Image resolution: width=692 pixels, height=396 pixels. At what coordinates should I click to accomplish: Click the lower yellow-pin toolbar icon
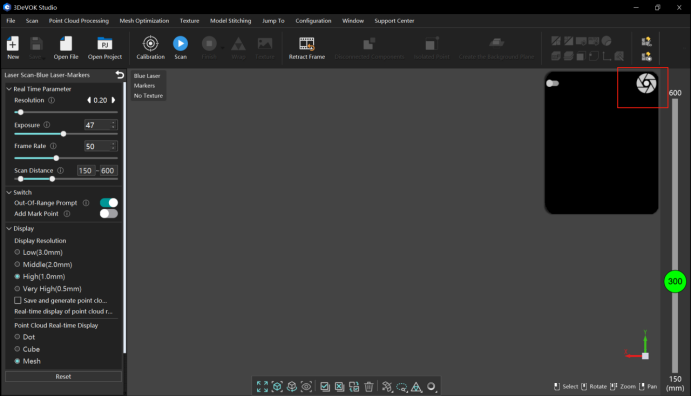pyautogui.click(x=647, y=56)
